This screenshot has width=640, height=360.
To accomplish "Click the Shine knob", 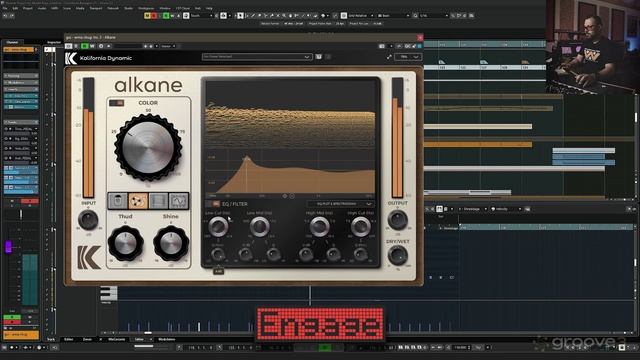I will click(171, 243).
